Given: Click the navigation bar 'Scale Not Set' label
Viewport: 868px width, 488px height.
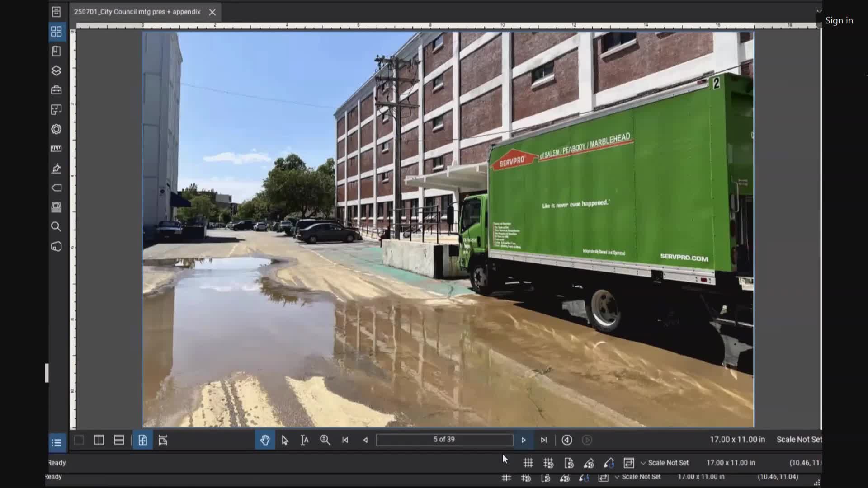Looking at the screenshot, I should click(799, 440).
